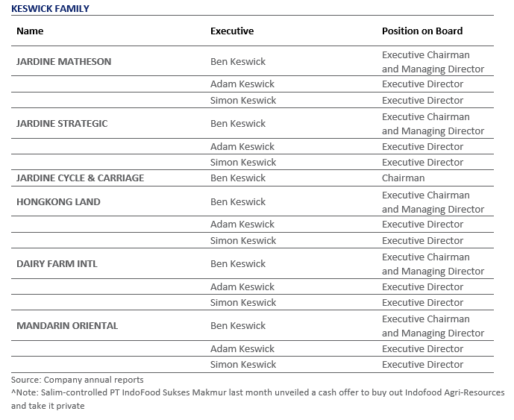Select Adam Keswick under Jardine Strategic

[242, 146]
